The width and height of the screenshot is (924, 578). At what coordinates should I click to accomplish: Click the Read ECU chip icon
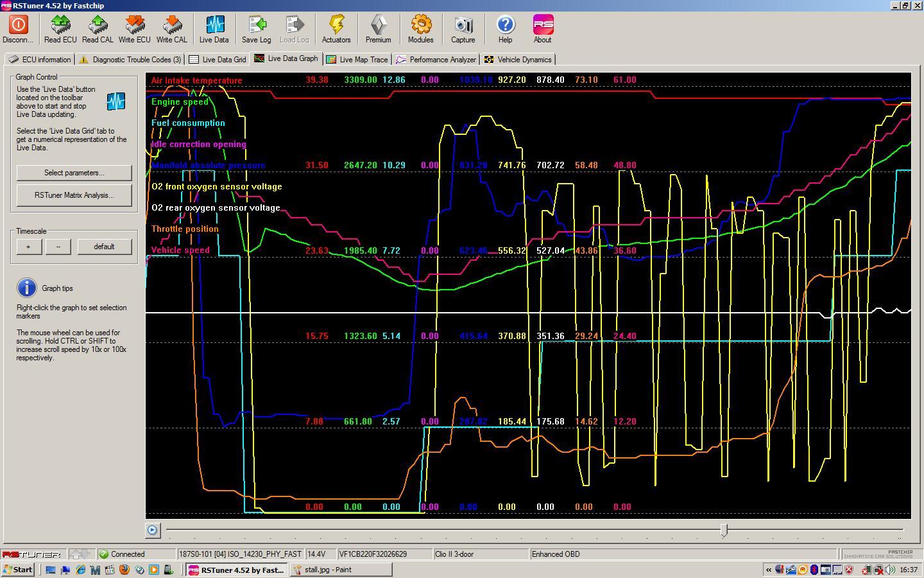tap(60, 26)
